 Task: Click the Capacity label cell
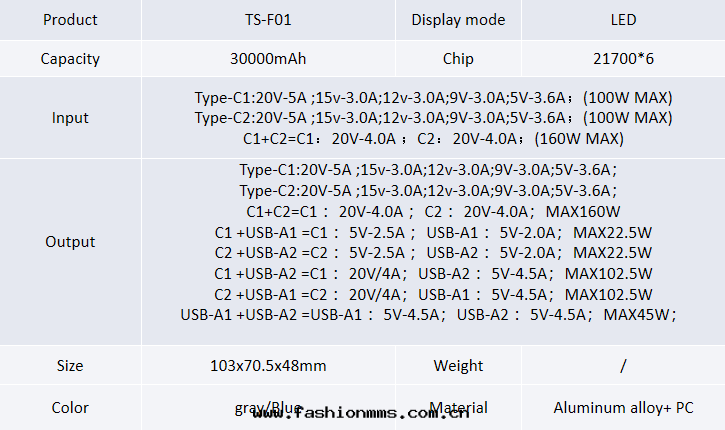point(70,59)
